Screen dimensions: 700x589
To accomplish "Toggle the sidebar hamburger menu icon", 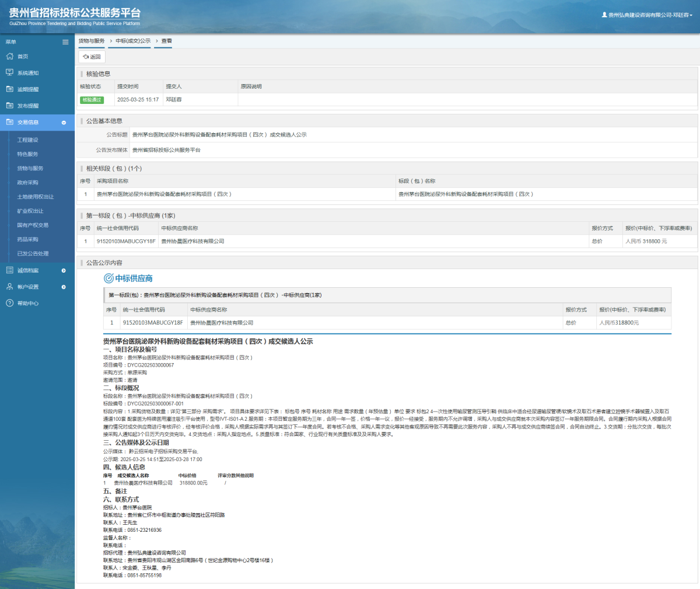I will [x=65, y=42].
